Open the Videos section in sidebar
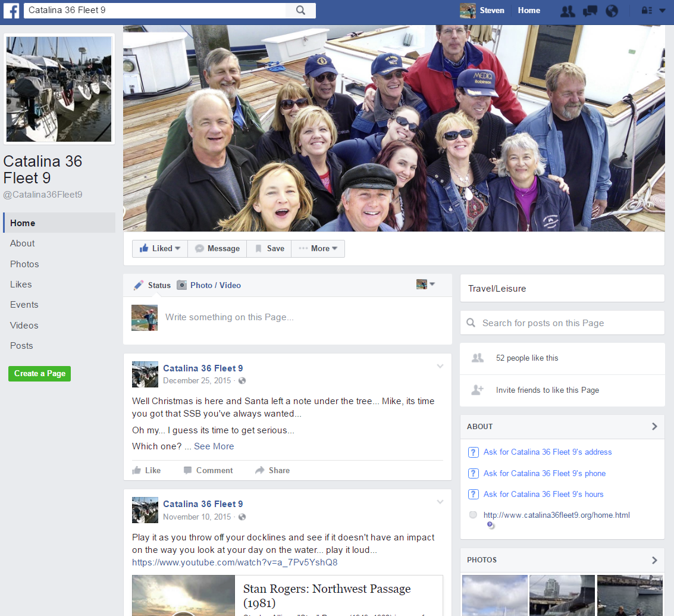 coord(24,325)
